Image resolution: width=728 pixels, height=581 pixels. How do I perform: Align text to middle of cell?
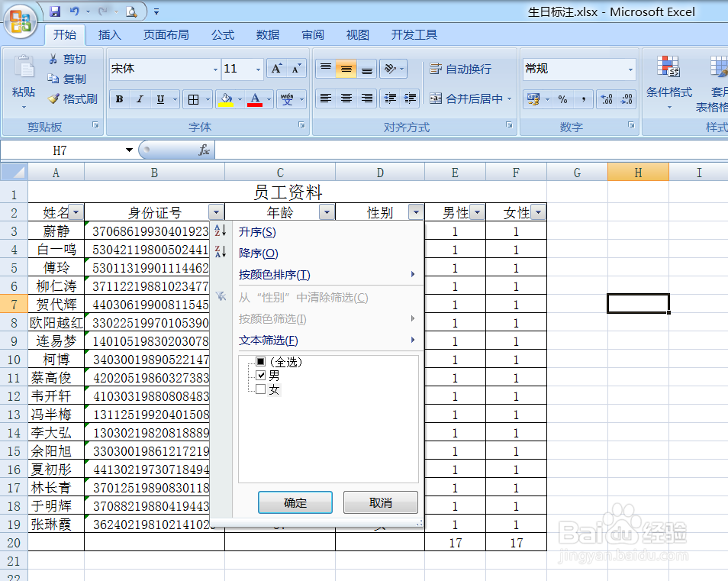pos(346,69)
